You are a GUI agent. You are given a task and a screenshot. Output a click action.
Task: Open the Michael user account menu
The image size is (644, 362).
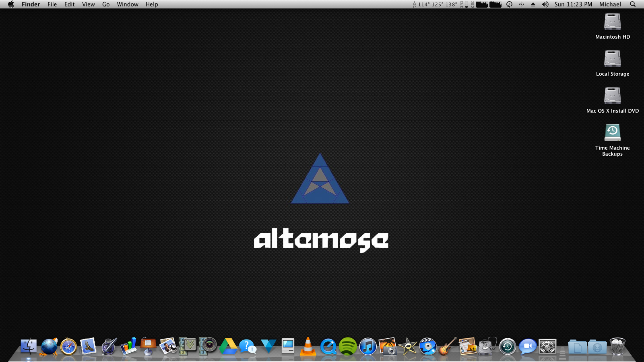tap(610, 4)
